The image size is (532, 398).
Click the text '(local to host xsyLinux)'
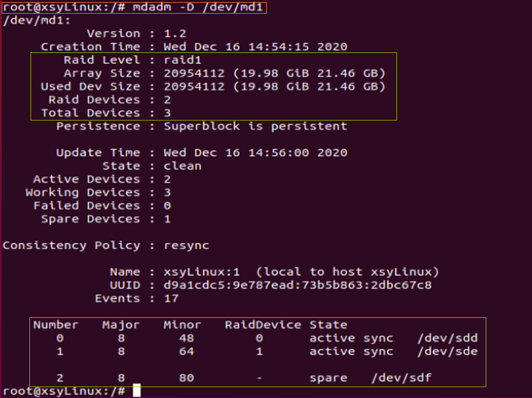347,272
